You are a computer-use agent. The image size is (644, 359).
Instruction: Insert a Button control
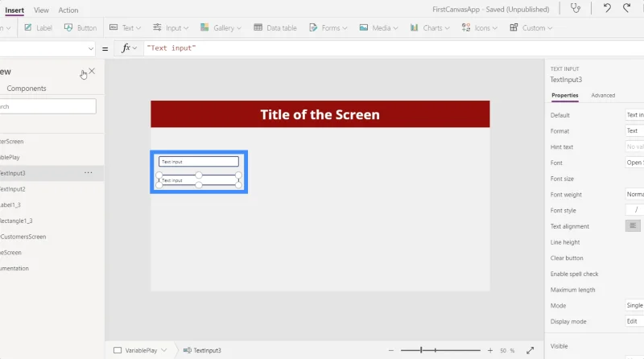(80, 28)
